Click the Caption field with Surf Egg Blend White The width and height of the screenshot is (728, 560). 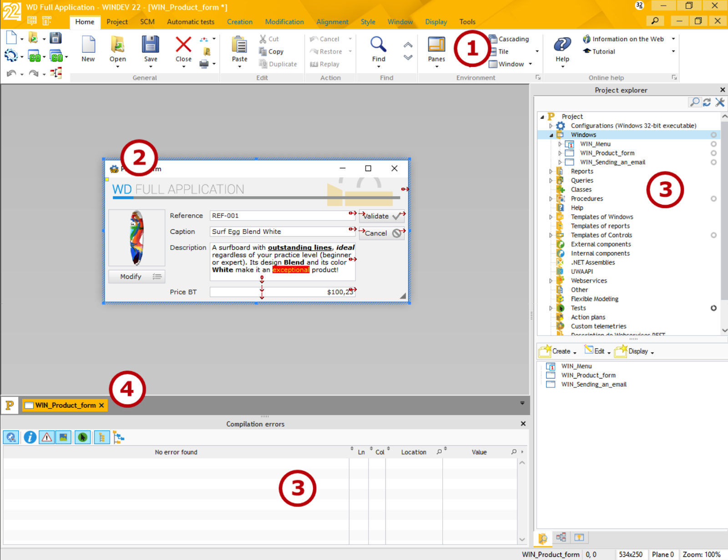[282, 232]
